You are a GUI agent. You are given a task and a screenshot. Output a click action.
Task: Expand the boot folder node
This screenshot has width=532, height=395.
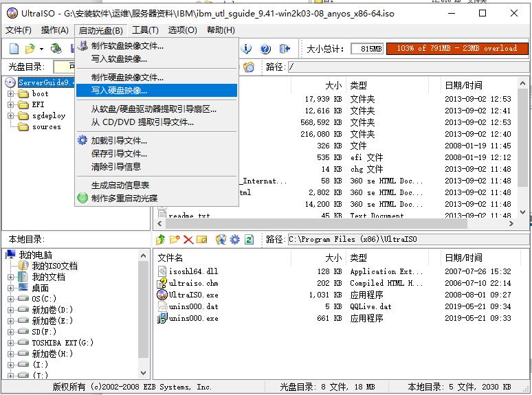10,93
